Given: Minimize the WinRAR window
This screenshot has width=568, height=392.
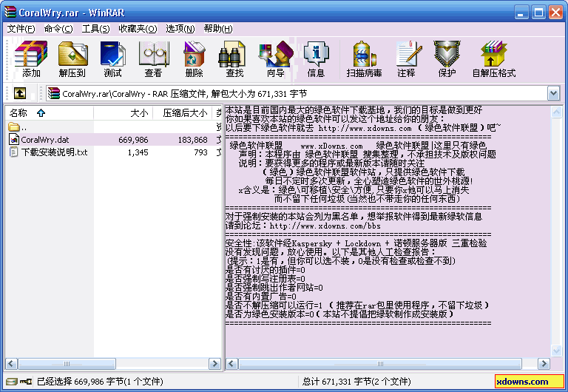Looking at the screenshot, I should coord(521,13).
